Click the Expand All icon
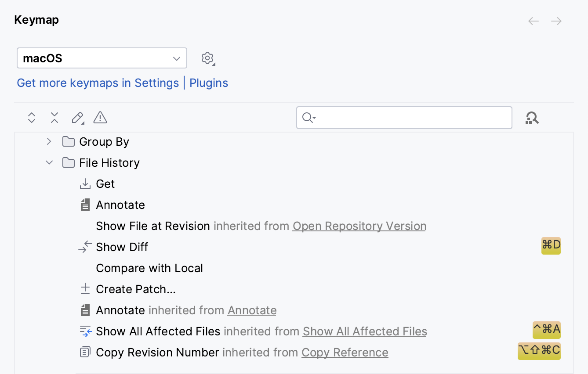The image size is (588, 374). [31, 118]
